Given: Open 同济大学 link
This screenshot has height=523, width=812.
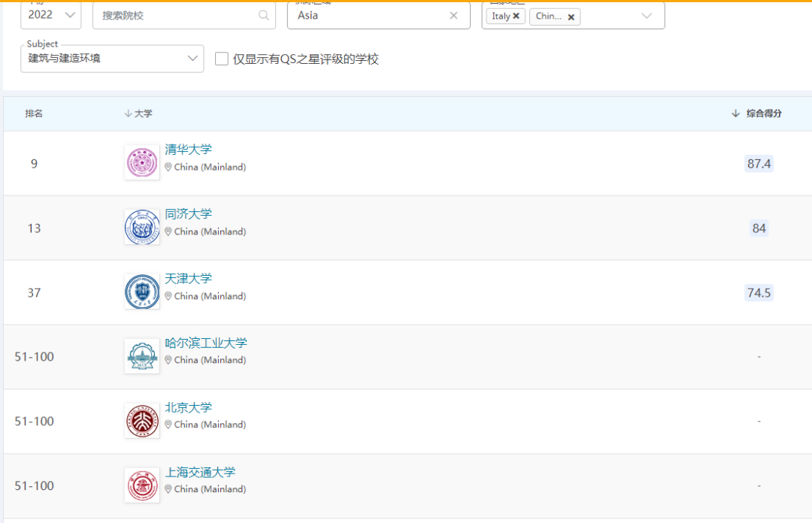Looking at the screenshot, I should [189, 214].
